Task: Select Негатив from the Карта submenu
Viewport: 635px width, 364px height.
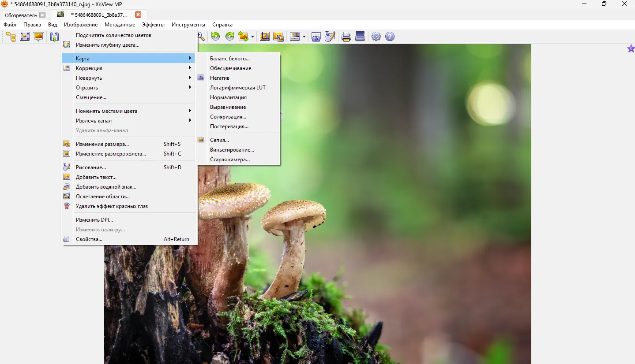Action: (x=221, y=78)
